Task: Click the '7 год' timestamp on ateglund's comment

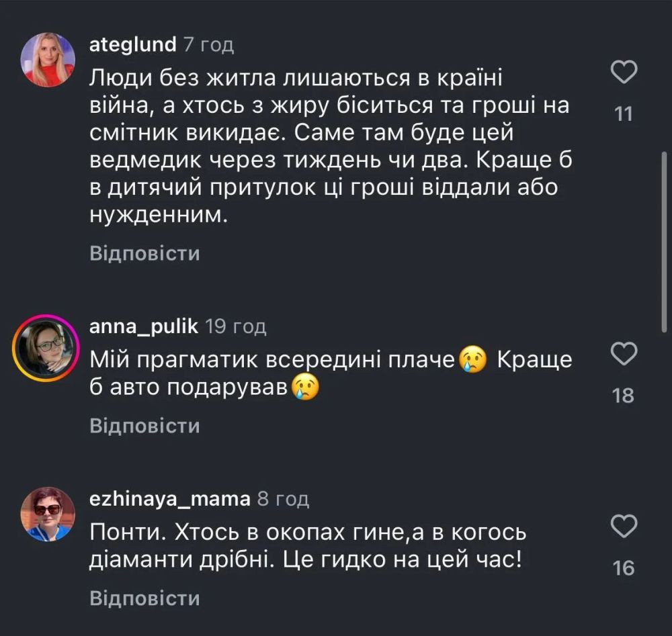Action: tap(208, 45)
